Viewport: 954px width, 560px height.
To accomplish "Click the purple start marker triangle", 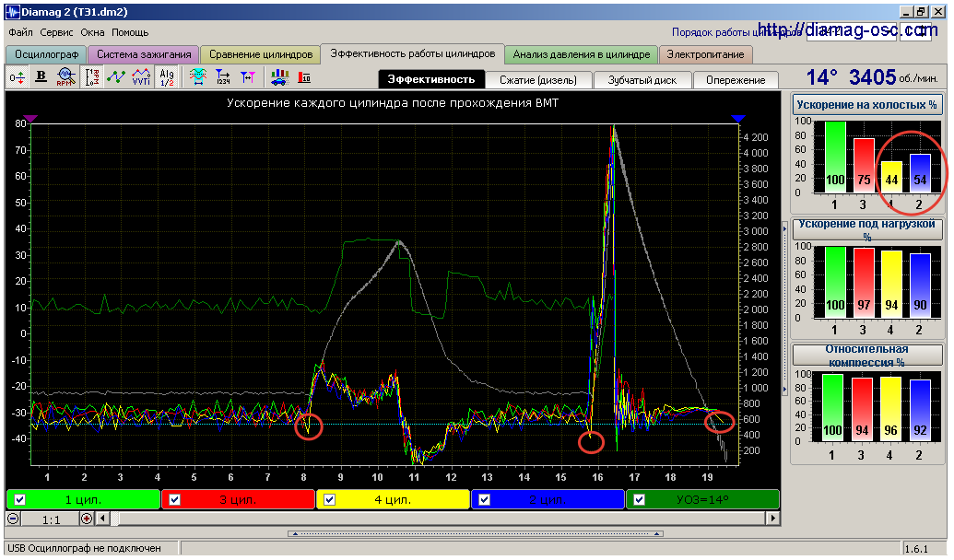I will pyautogui.click(x=30, y=119).
